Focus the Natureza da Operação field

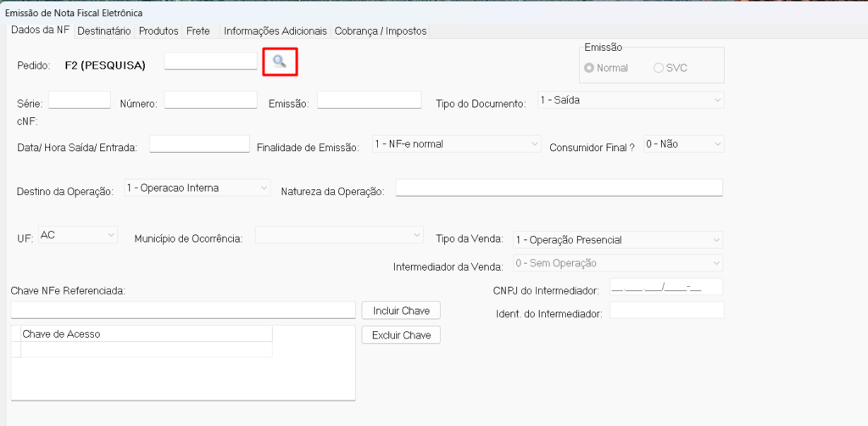tap(558, 188)
